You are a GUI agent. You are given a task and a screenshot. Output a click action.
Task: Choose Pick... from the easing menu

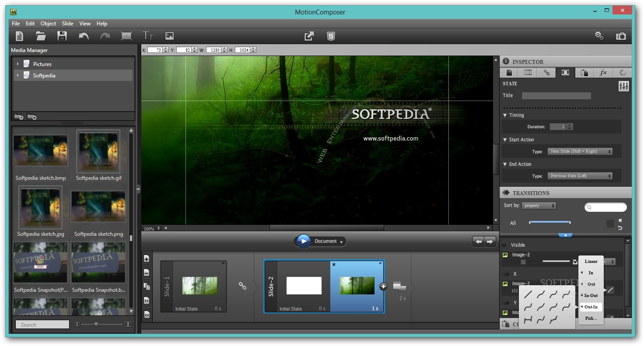[x=591, y=318]
